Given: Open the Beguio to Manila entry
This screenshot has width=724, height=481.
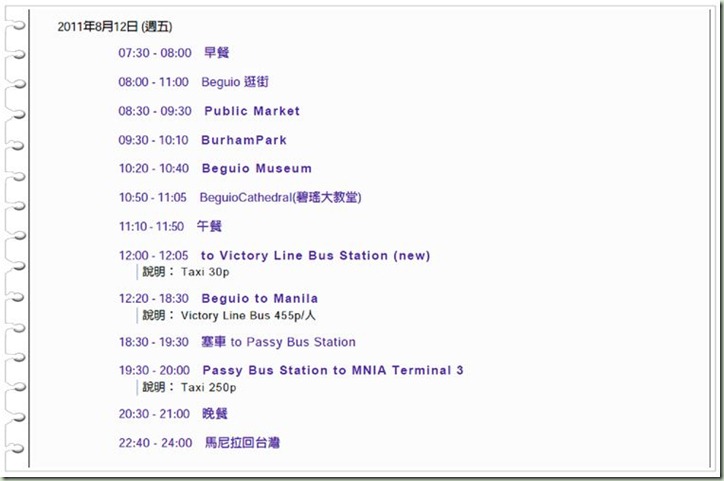Looking at the screenshot, I should coord(259,299).
